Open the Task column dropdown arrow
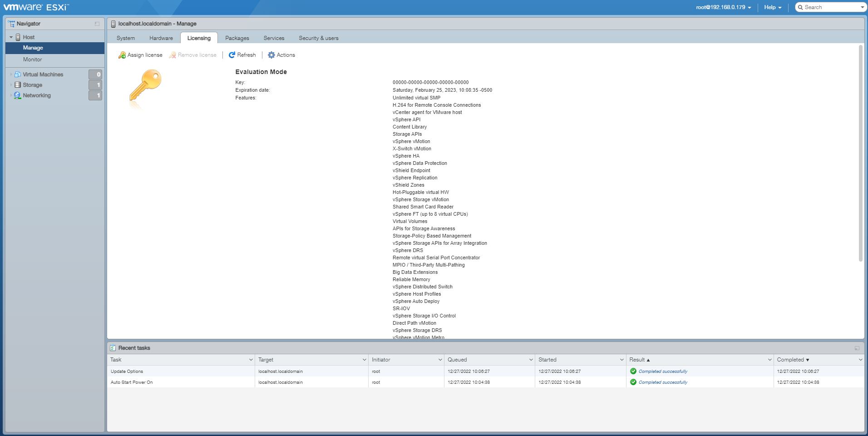The width and height of the screenshot is (868, 436). [x=251, y=360]
